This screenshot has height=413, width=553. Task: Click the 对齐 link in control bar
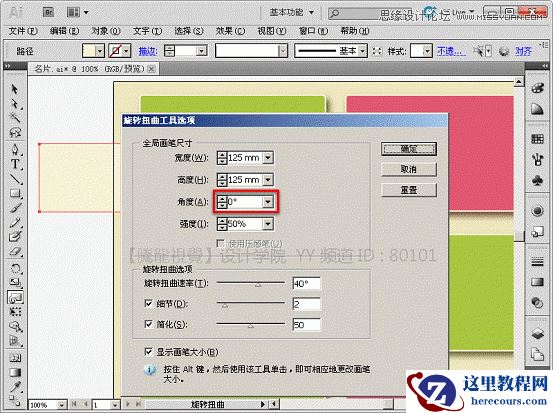click(x=523, y=51)
